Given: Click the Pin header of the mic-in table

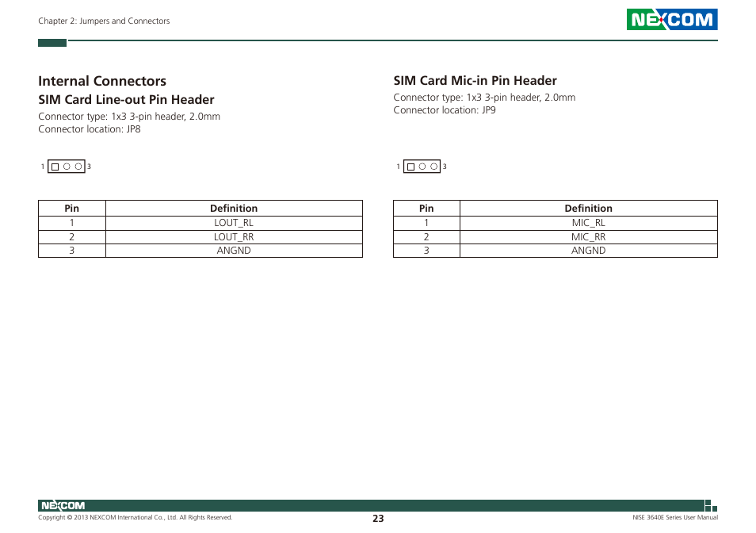Looking at the screenshot, I should pos(426,209).
